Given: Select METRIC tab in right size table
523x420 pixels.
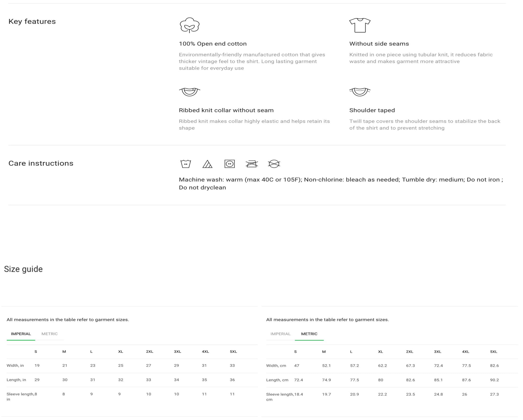Looking at the screenshot, I should tap(309, 334).
